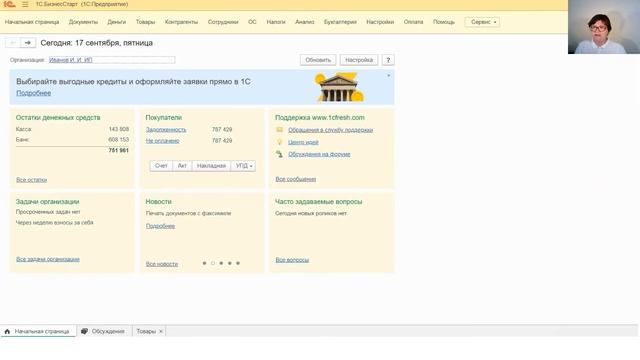This screenshot has width=640, height=360.
Task: Click the bank building banner image
Action: tap(339, 87)
